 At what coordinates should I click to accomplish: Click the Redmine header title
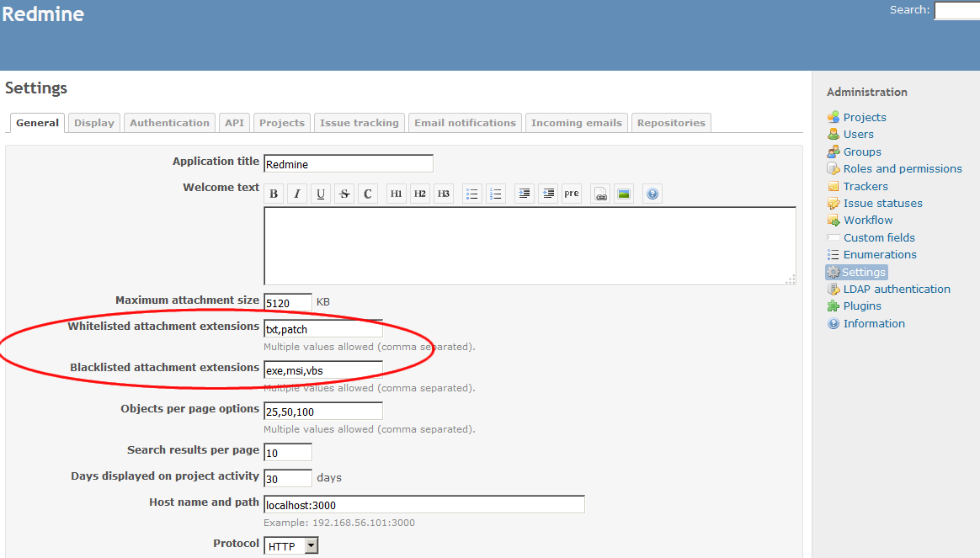[x=42, y=13]
